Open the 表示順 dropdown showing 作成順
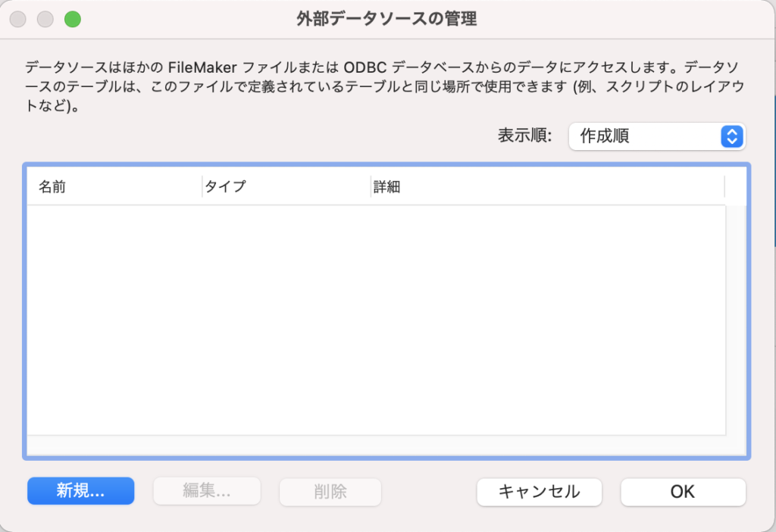The width and height of the screenshot is (776, 532). [656, 136]
